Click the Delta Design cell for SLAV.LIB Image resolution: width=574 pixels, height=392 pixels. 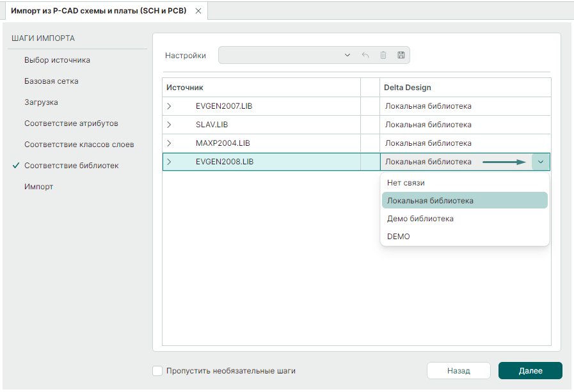[465, 125]
